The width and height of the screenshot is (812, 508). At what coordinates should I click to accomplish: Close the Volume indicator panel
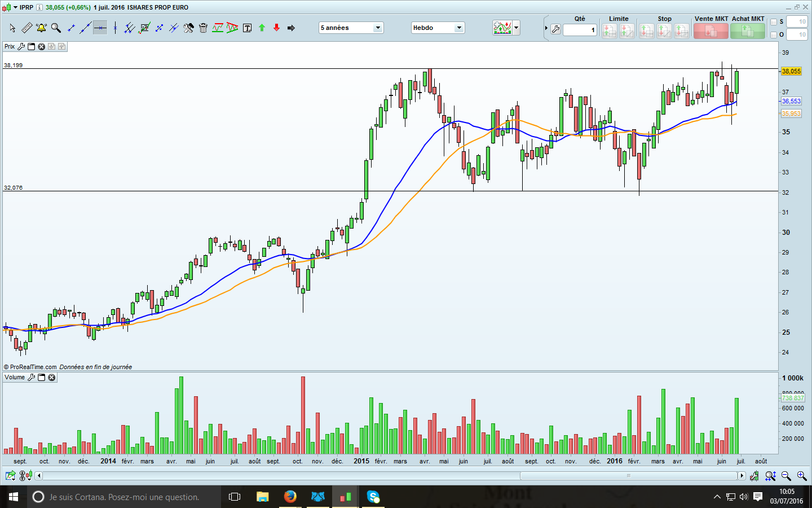52,377
